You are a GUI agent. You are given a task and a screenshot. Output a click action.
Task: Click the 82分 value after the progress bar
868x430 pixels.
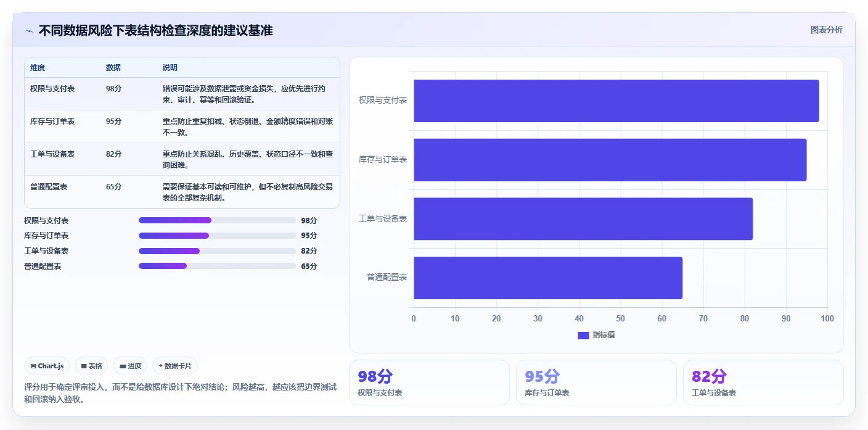point(309,251)
